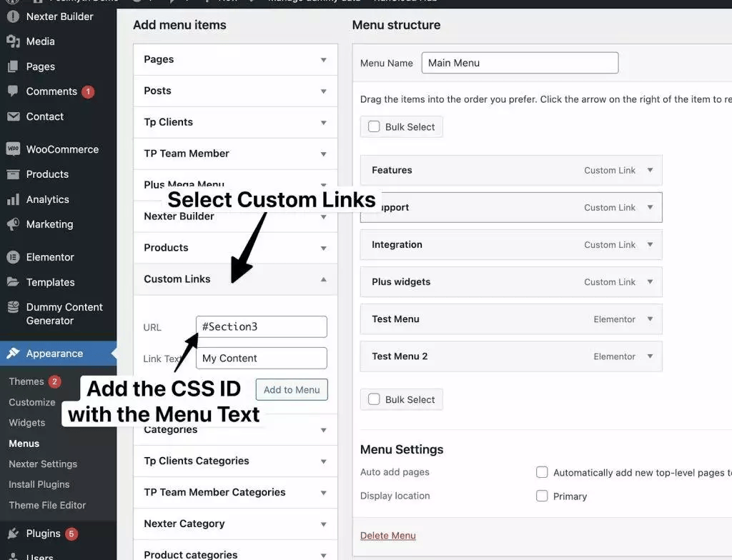Open the Test Menu 2 item arrow
The height and width of the screenshot is (560, 732).
coord(650,356)
